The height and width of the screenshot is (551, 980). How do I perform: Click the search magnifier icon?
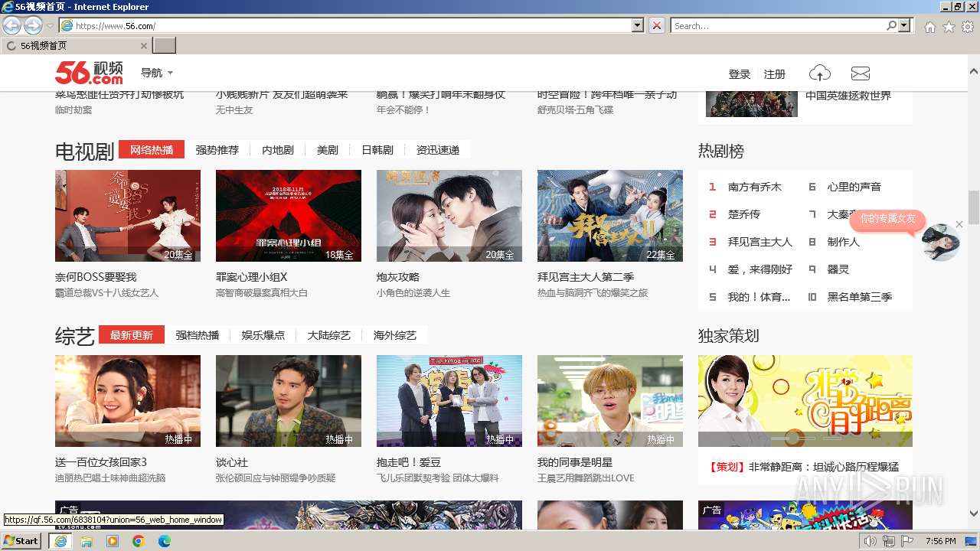click(891, 26)
